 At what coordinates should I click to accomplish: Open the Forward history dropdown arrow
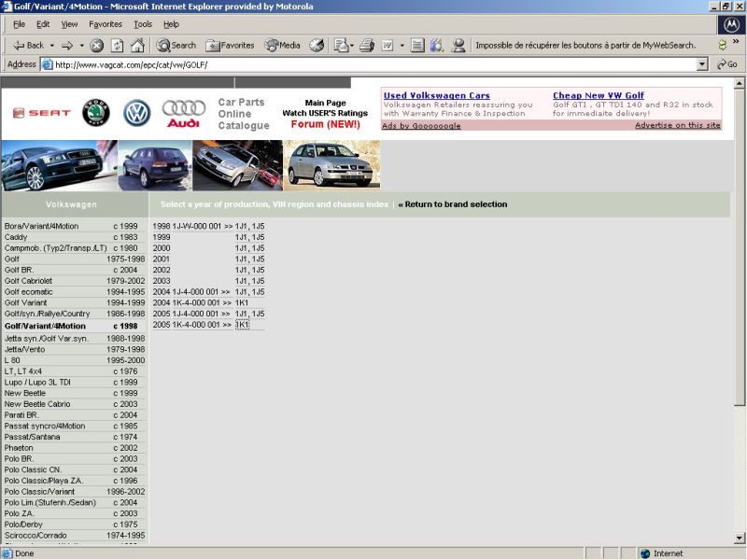tap(81, 46)
